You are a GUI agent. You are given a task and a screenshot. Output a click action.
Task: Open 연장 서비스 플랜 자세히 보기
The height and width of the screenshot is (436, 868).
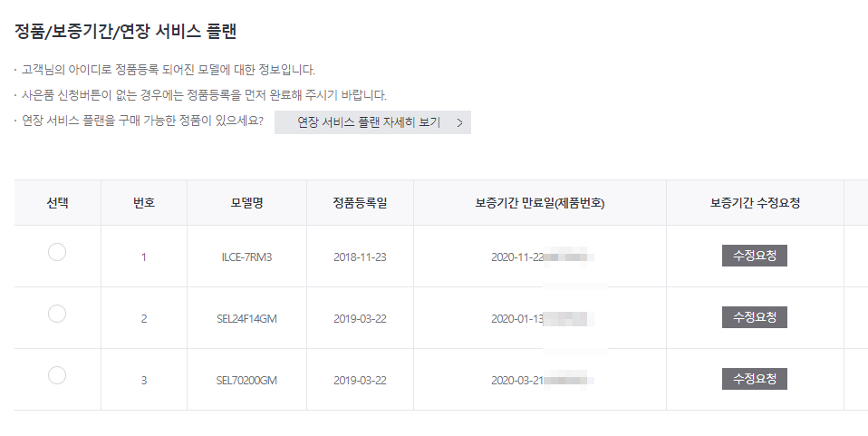pyautogui.click(x=372, y=122)
